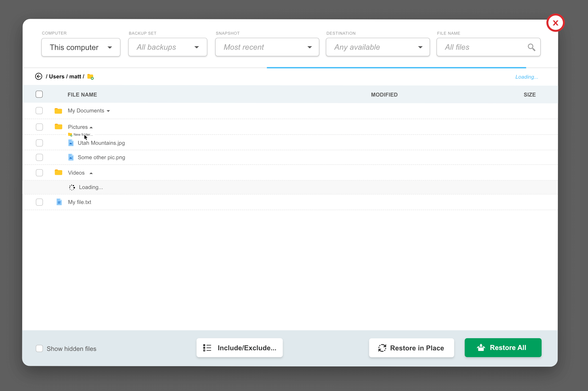Select all files with the header checkbox
Viewport: 588px width, 391px height.
coord(39,94)
